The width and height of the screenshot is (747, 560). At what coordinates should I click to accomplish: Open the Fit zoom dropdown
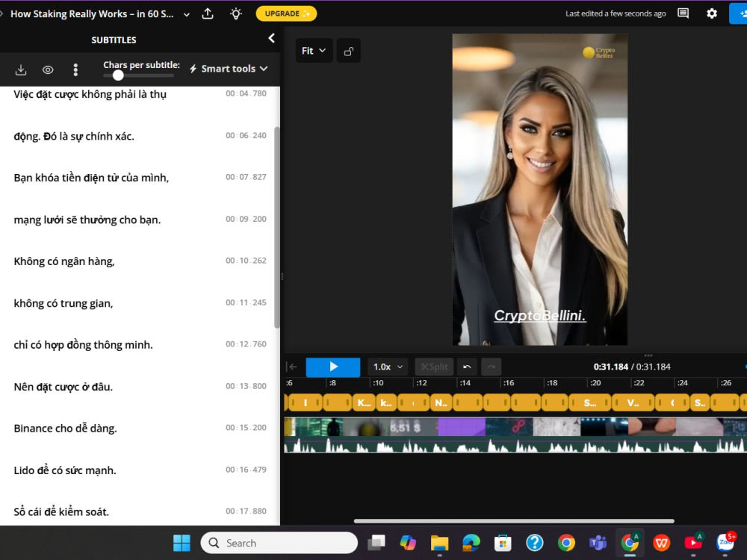coord(314,51)
